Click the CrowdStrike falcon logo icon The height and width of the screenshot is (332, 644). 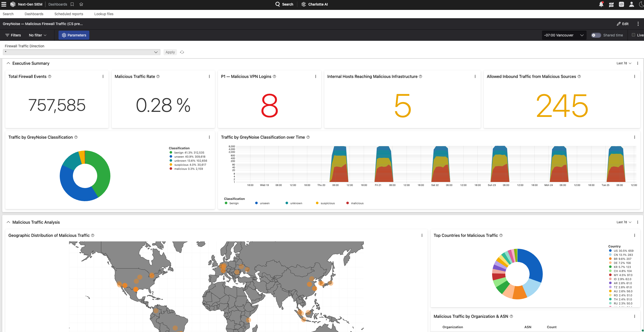13,4
